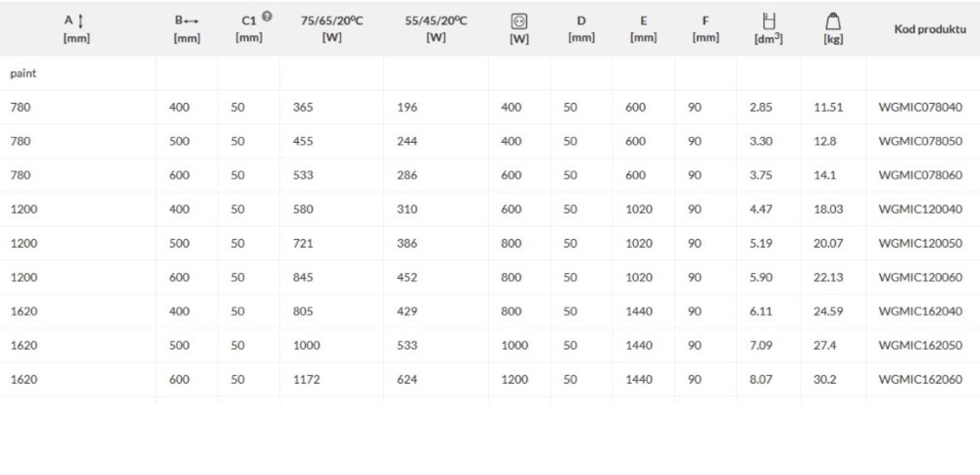Click the capacity value 5.19
Viewport: 980px width, 475px height.
click(x=760, y=243)
